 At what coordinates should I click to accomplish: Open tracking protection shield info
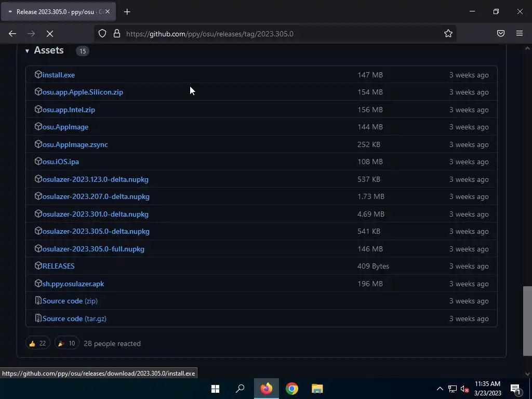(102, 33)
